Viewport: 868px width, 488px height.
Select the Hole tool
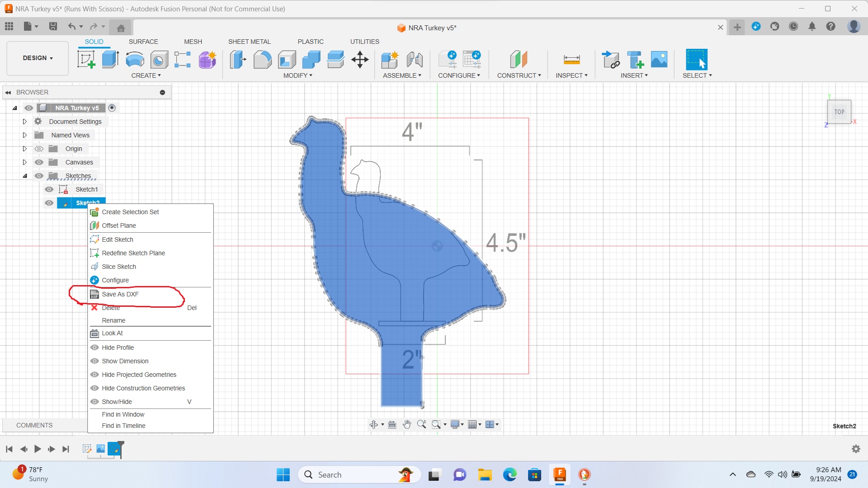tap(159, 60)
